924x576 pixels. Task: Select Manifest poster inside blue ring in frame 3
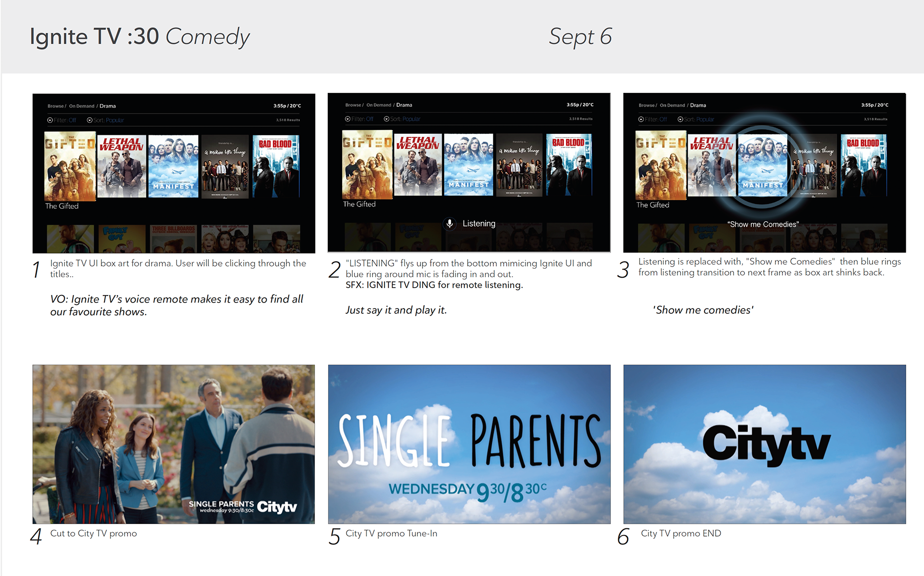click(x=762, y=166)
